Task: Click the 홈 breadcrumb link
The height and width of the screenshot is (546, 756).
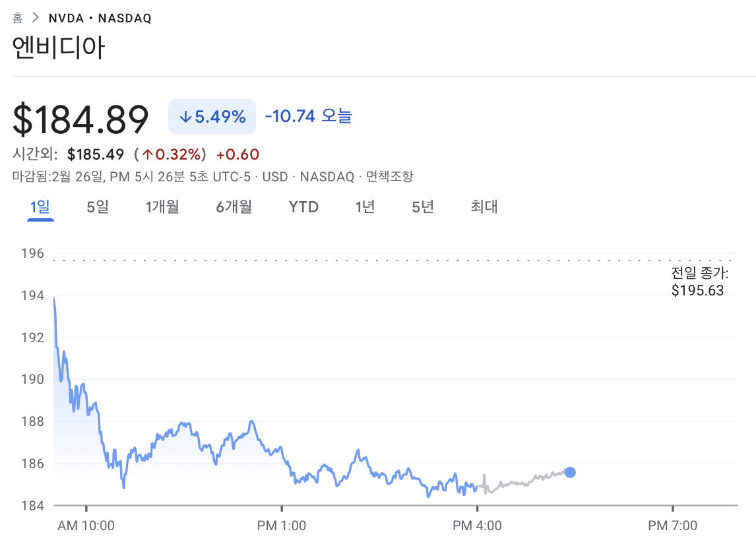Action: tap(18, 18)
